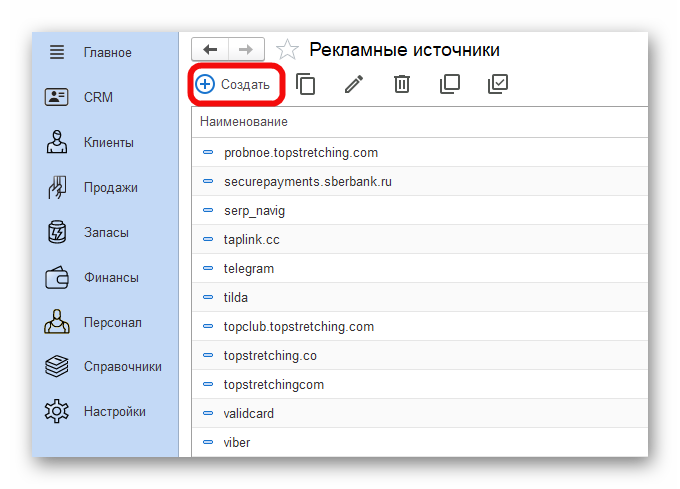Click the checked squares mark icon

click(498, 84)
